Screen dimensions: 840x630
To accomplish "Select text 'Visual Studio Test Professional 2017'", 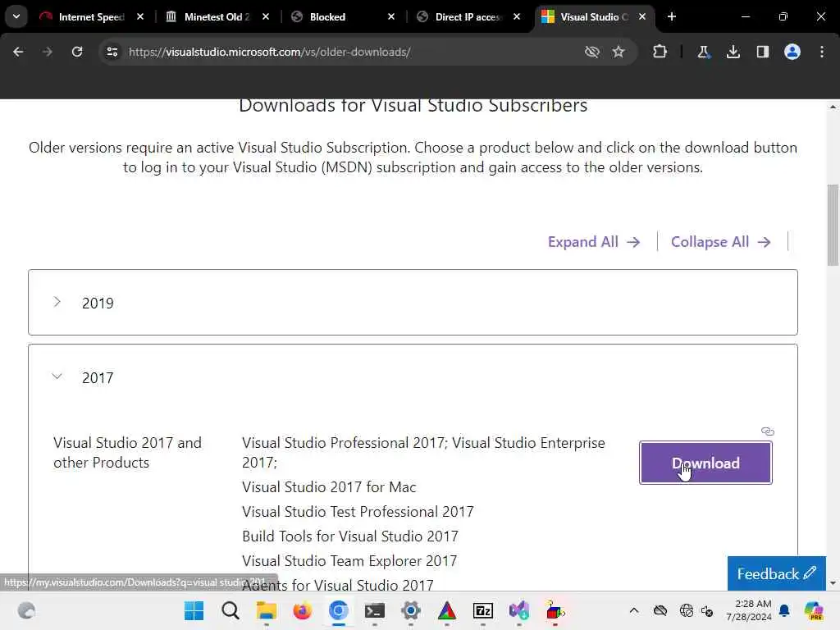I will coord(358,512).
